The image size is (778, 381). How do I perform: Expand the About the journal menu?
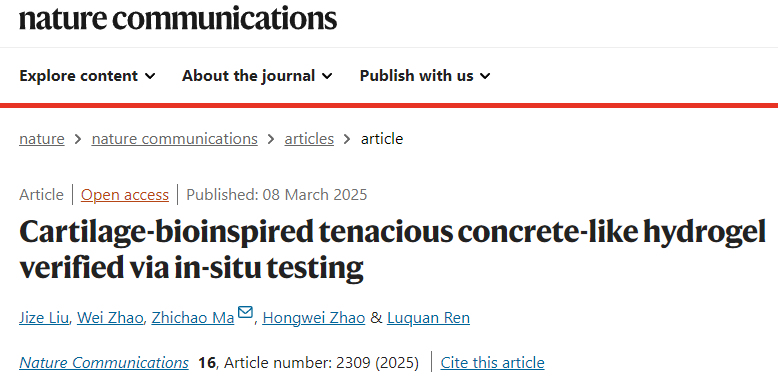point(257,76)
